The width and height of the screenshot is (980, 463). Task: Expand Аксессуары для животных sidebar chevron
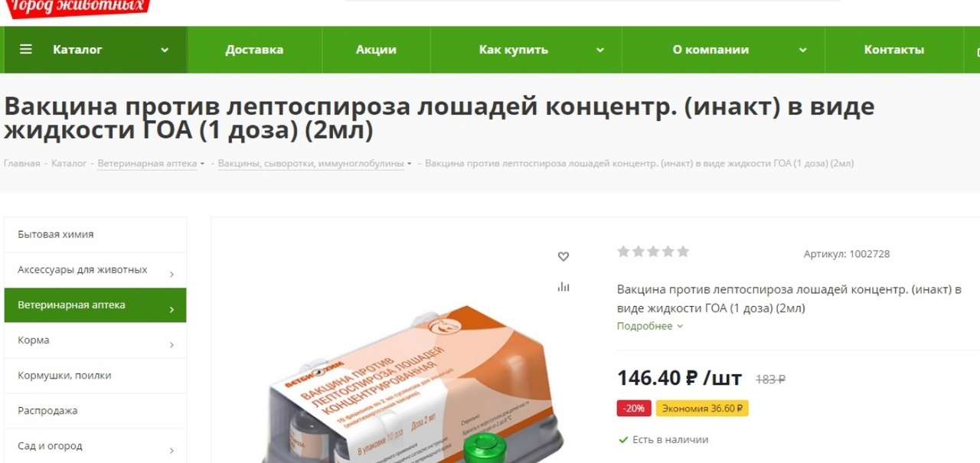[171, 274]
